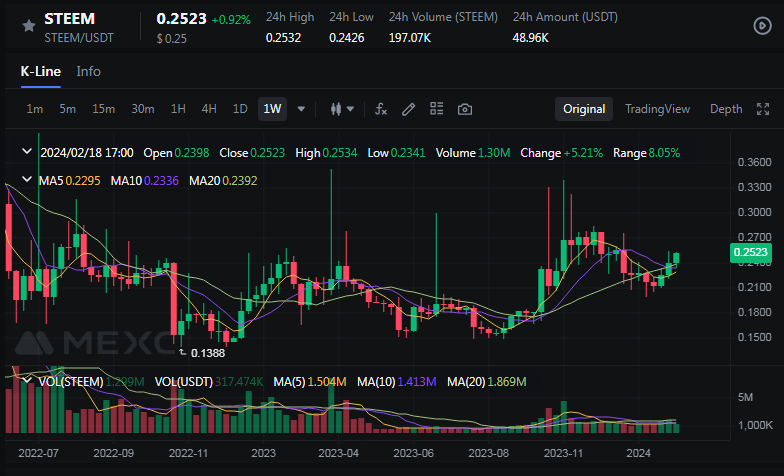This screenshot has width=784, height=476.
Task: Set timeframe to 1H
Action: click(x=178, y=109)
